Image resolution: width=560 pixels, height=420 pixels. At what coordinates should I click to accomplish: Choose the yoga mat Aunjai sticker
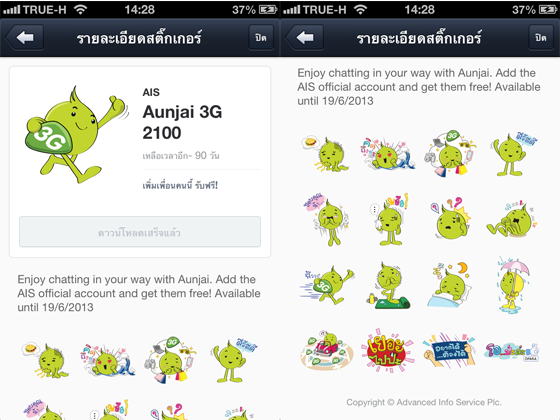pos(389,286)
